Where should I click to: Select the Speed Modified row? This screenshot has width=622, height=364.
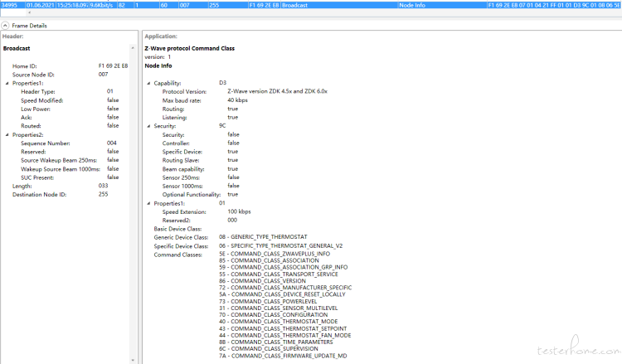click(x=70, y=100)
